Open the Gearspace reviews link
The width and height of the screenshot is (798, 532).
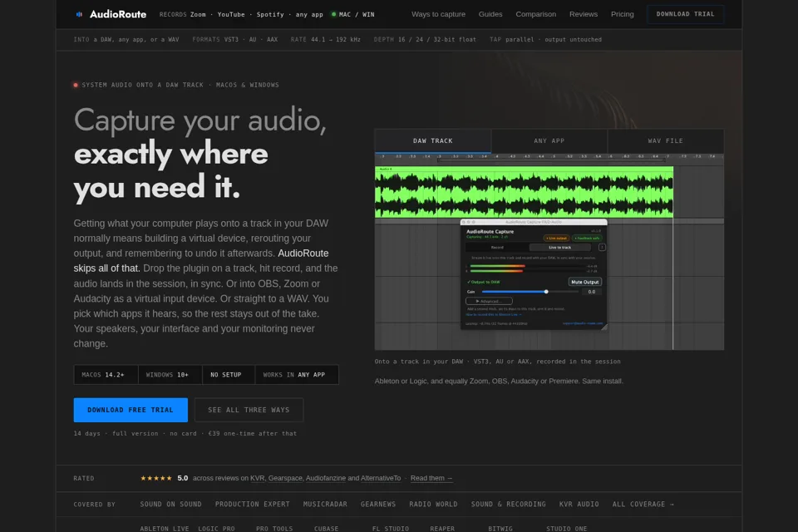pos(285,478)
